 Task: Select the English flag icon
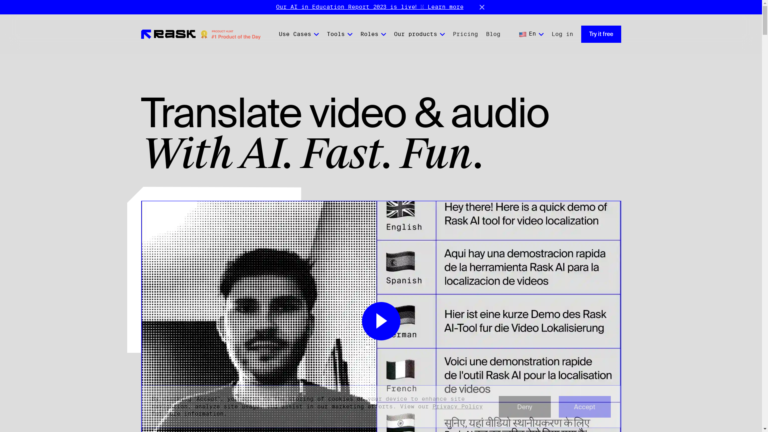click(400, 209)
